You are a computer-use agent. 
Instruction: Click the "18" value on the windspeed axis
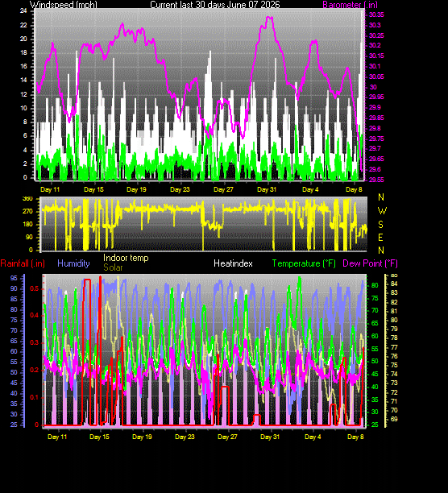tap(23, 53)
